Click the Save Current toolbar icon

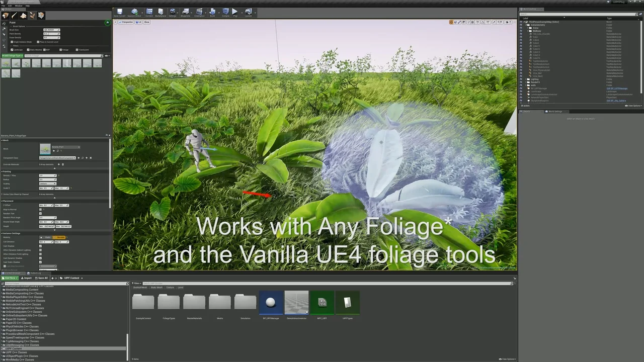click(120, 12)
